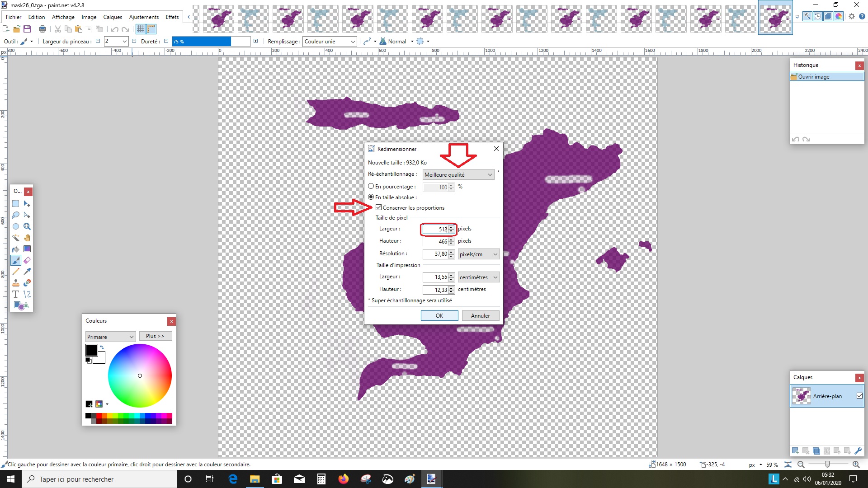Image resolution: width=868 pixels, height=488 pixels.
Task: Select the Lasso Select tool
Action: tap(15, 215)
